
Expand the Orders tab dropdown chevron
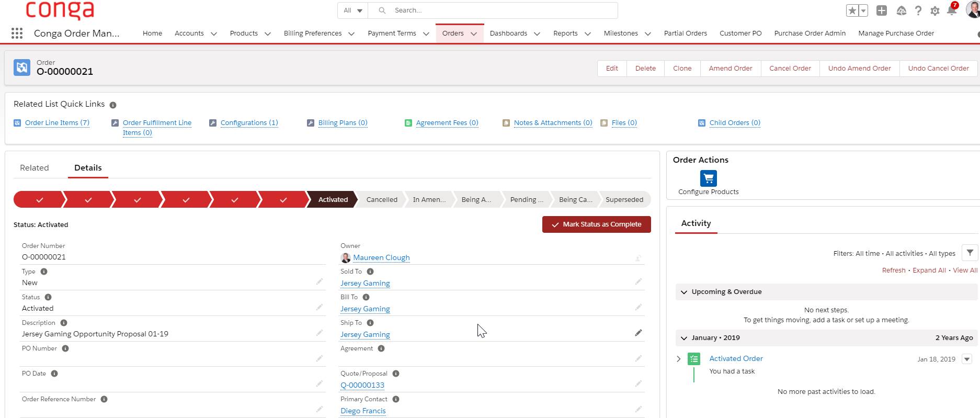coord(474,33)
